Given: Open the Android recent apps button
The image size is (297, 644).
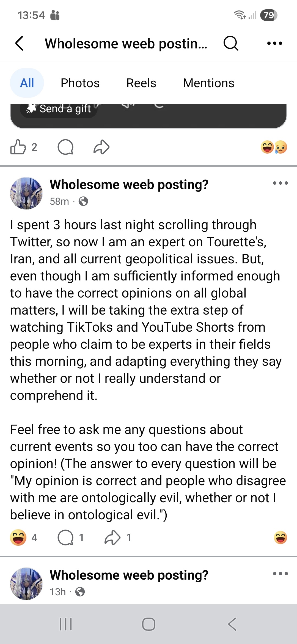Looking at the screenshot, I should tap(66, 624).
